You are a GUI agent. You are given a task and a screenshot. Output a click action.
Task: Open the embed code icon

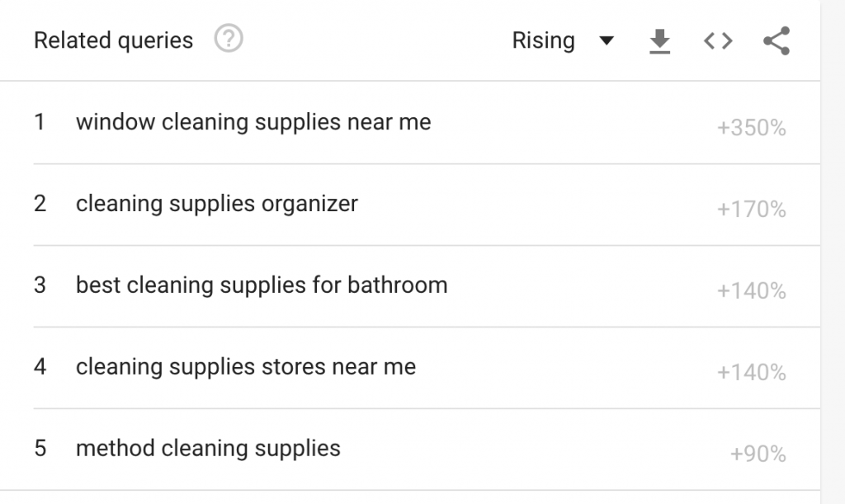click(x=719, y=41)
